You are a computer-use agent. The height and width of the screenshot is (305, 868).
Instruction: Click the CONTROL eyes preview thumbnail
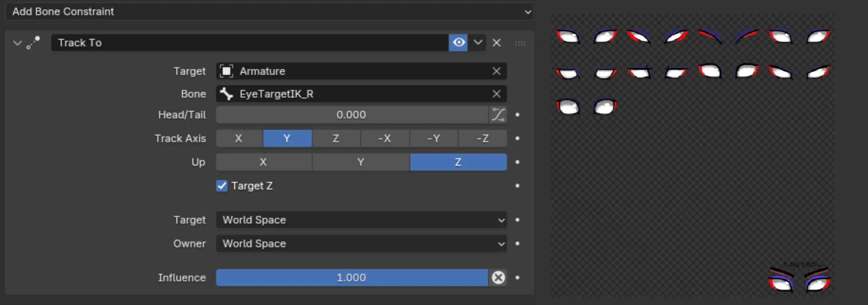pos(800,278)
